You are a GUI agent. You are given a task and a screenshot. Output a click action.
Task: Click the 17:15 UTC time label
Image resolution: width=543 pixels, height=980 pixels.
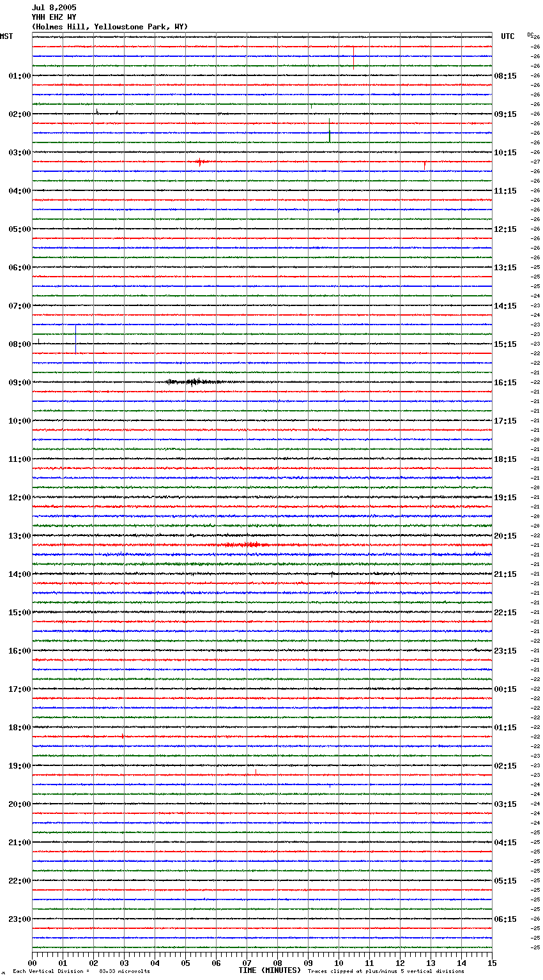(505, 421)
